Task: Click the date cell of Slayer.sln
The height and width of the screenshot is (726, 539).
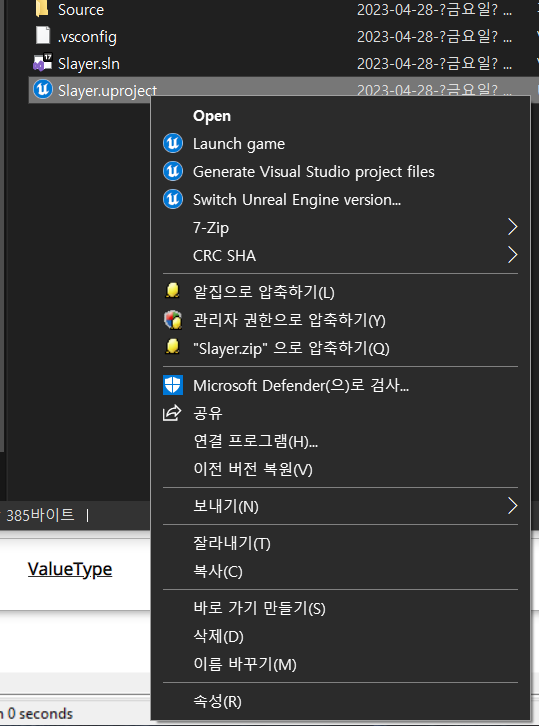Action: pos(434,63)
